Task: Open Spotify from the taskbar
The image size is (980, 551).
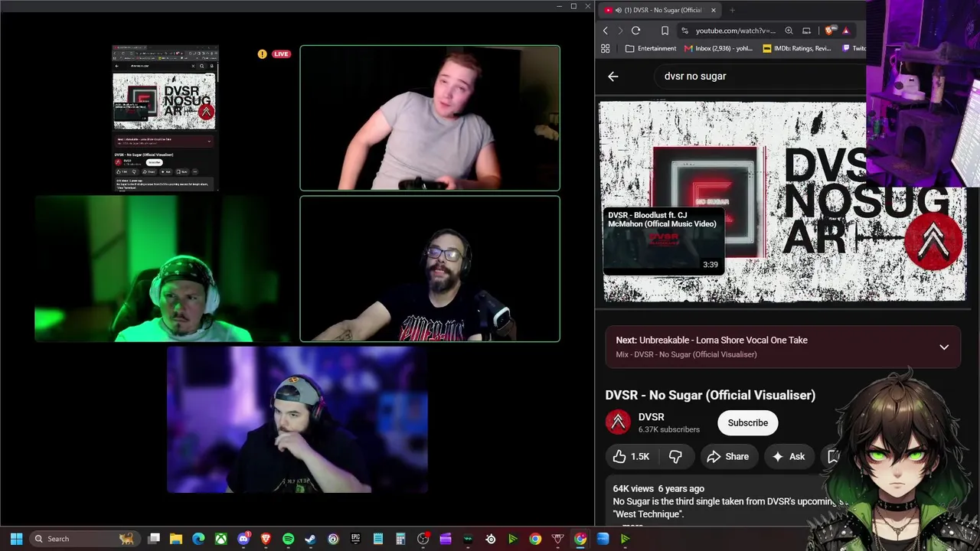Action: point(288,539)
